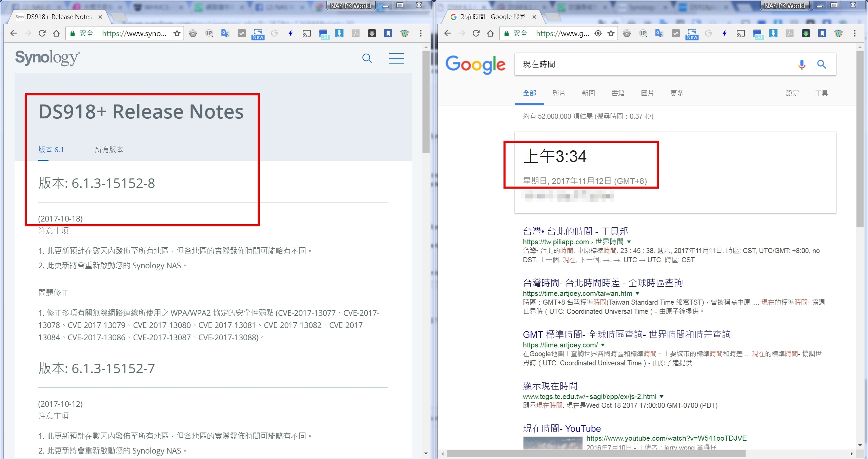Click New badge extension in right window
868x459 pixels.
point(692,34)
